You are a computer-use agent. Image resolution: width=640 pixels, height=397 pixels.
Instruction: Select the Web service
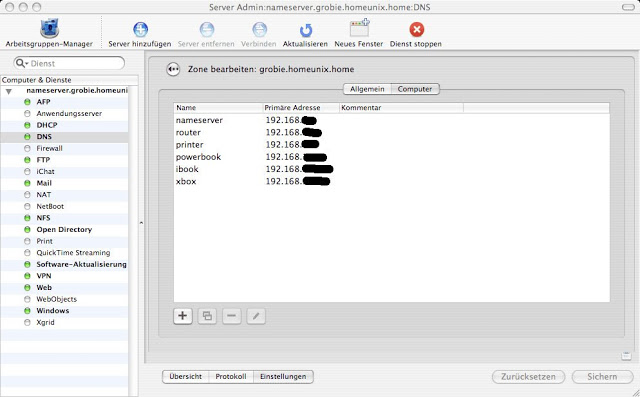[x=64, y=288]
